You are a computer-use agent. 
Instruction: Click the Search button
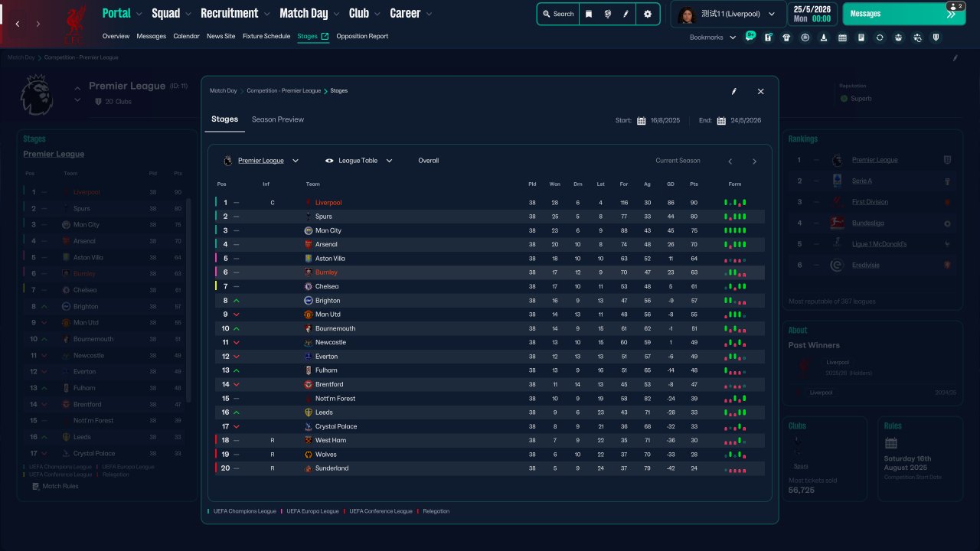558,14
